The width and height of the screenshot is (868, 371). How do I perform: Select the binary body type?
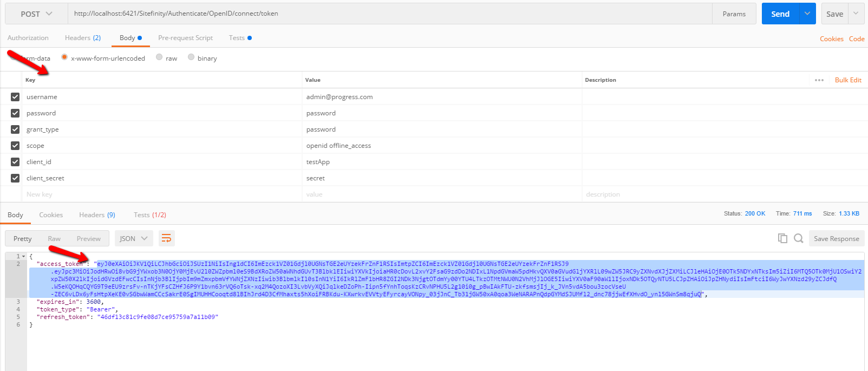point(191,57)
